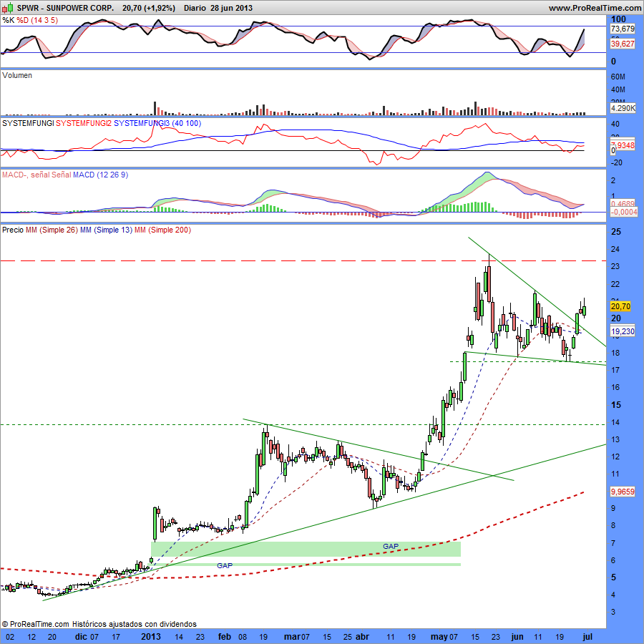Click the MM (Simple 13) moving average label
This screenshot has height=644, width=644.
(x=106, y=230)
